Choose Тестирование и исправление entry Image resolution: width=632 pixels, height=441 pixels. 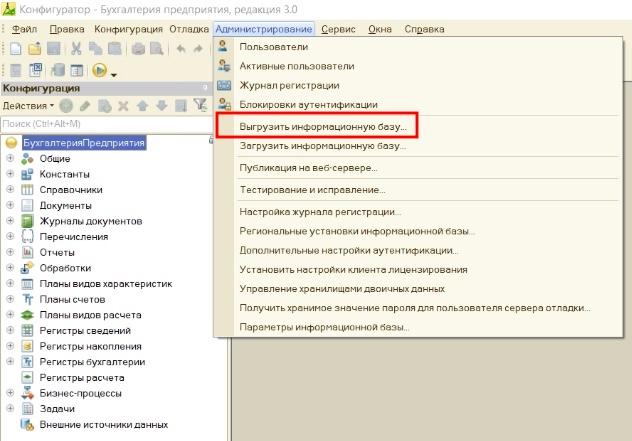point(312,189)
